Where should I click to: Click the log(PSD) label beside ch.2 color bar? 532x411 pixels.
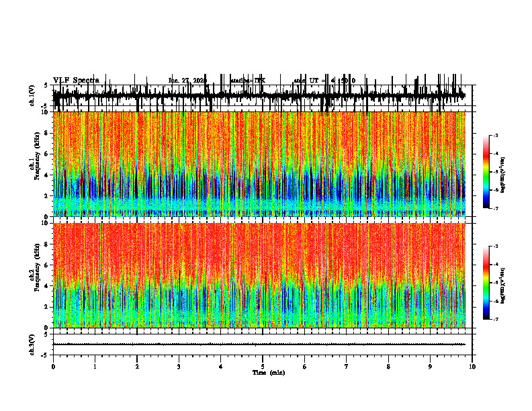pyautogui.click(x=503, y=285)
